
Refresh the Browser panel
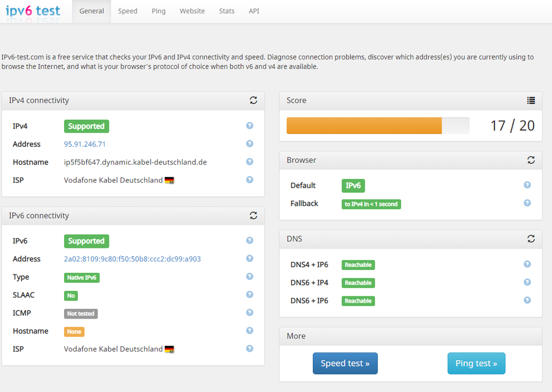click(x=531, y=160)
